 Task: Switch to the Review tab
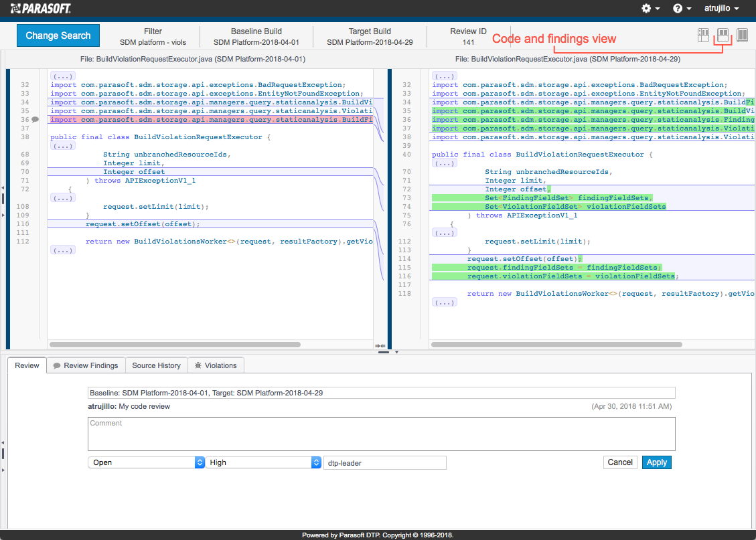(27, 365)
